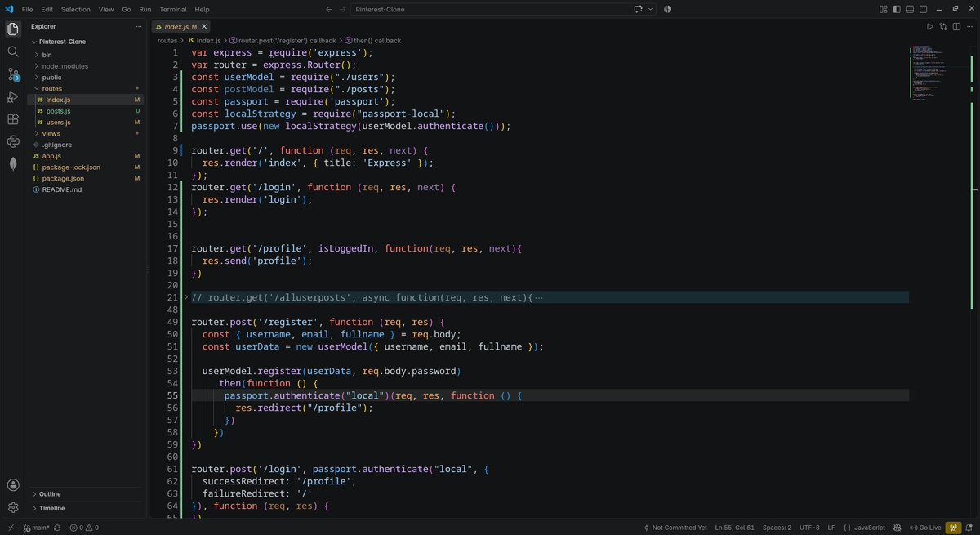Open the remote window icon in status bar
This screenshot has width=980, height=535.
[10, 528]
